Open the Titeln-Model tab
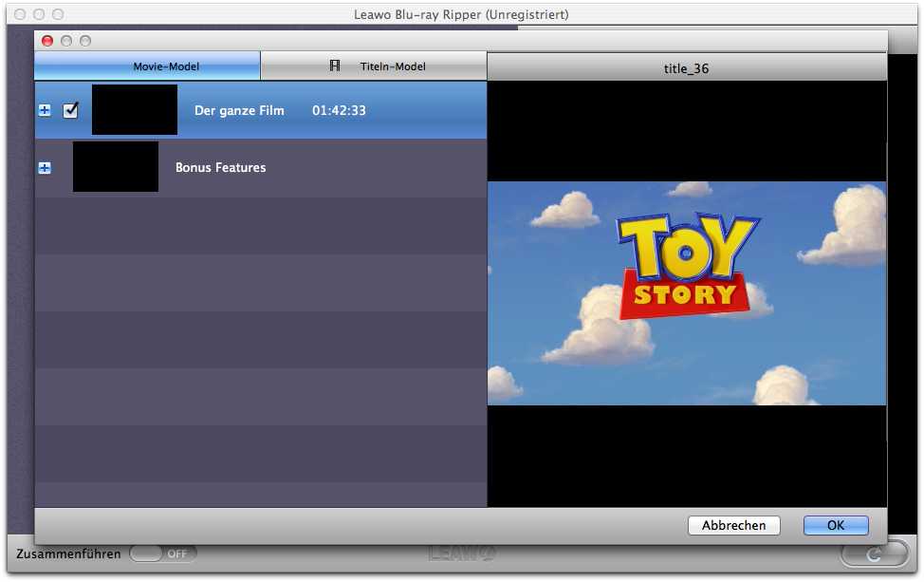Viewport: 924px width, 582px height. click(374, 66)
